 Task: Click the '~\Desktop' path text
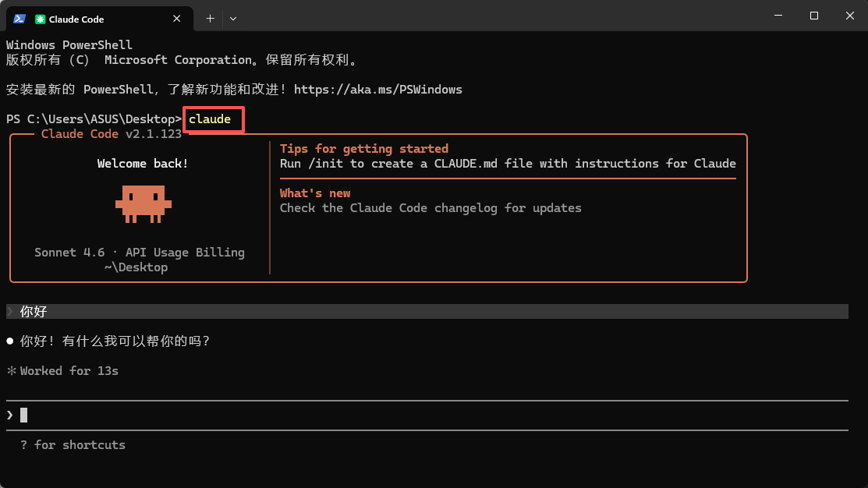(x=136, y=267)
